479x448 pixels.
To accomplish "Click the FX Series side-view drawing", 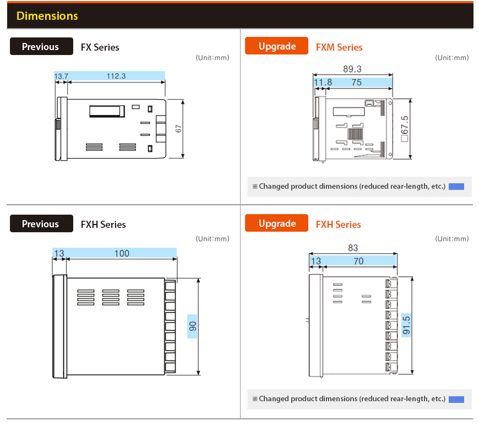I will point(111,129).
